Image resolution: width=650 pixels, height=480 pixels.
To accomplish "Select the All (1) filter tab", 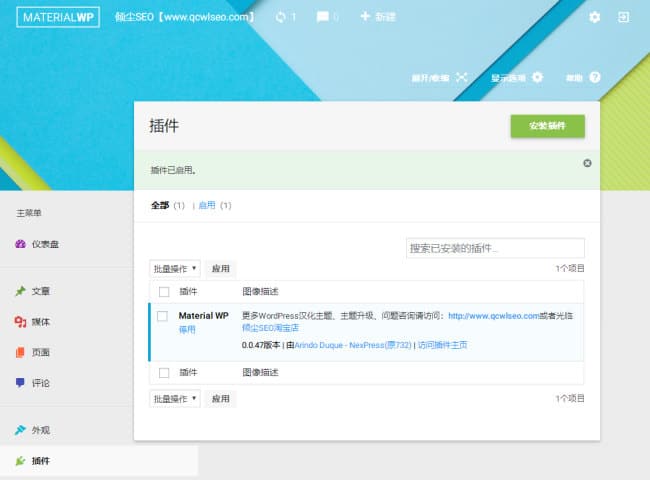I will [167, 205].
